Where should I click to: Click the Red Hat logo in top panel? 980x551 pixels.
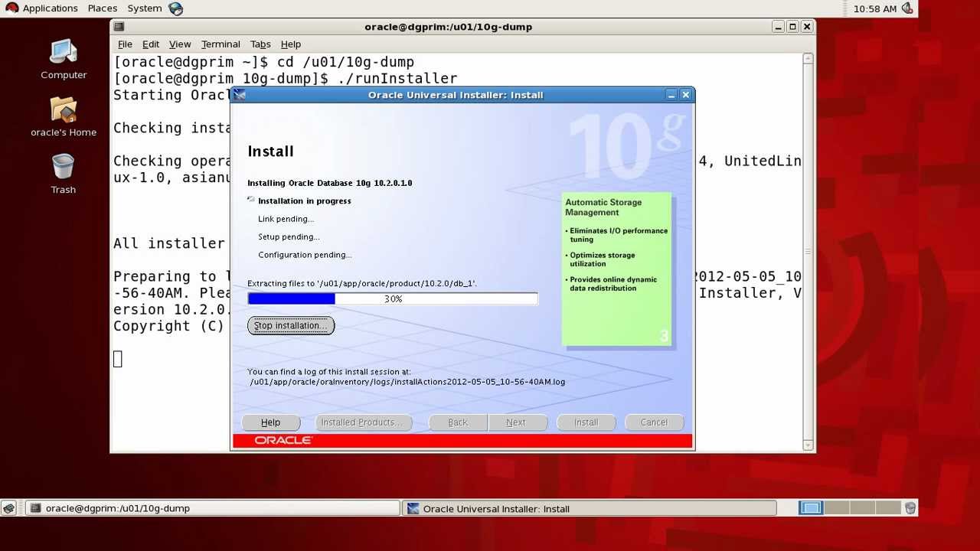tap(11, 8)
